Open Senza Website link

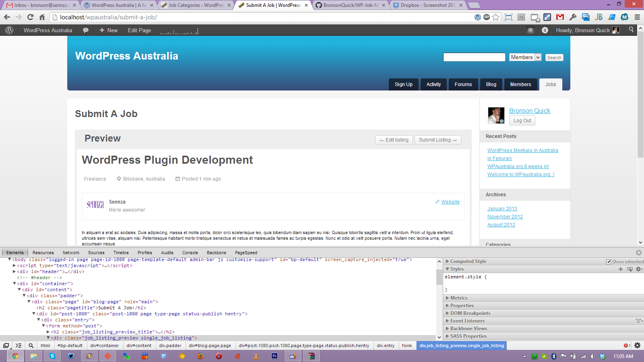point(450,202)
